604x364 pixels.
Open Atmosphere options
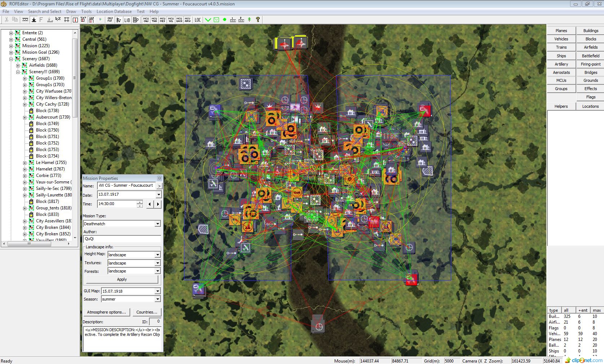coord(107,312)
